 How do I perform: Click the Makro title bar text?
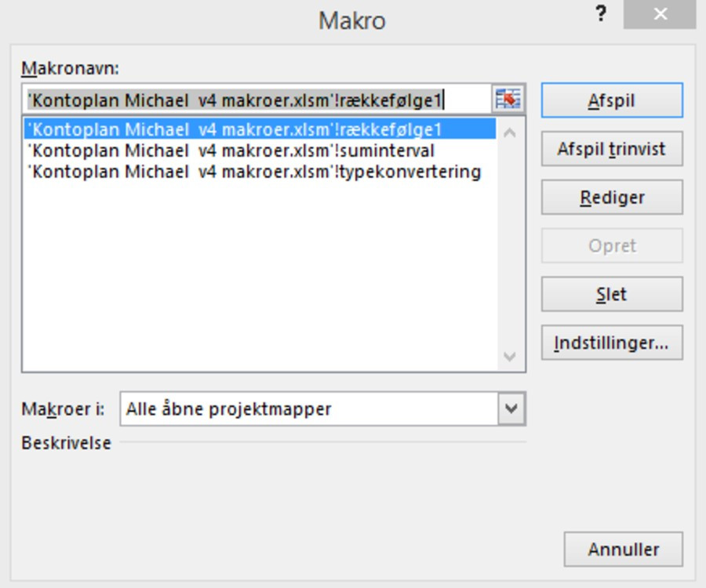click(351, 20)
